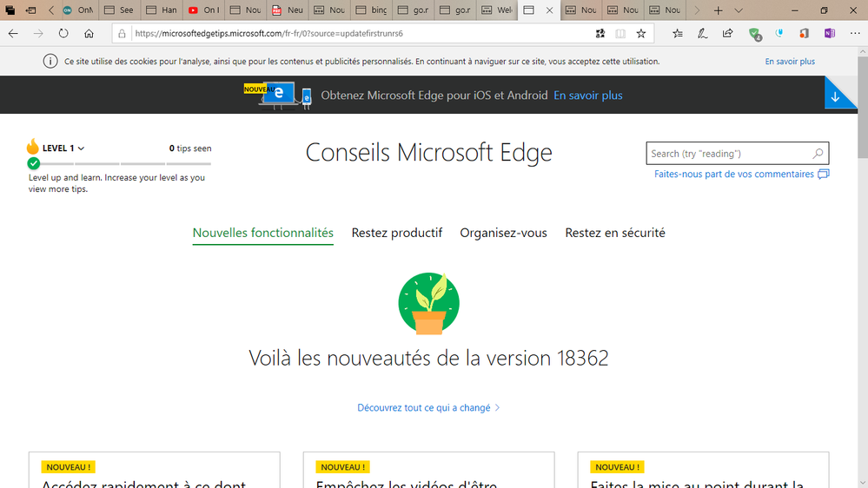Switch to the OnN tab

click(x=78, y=10)
